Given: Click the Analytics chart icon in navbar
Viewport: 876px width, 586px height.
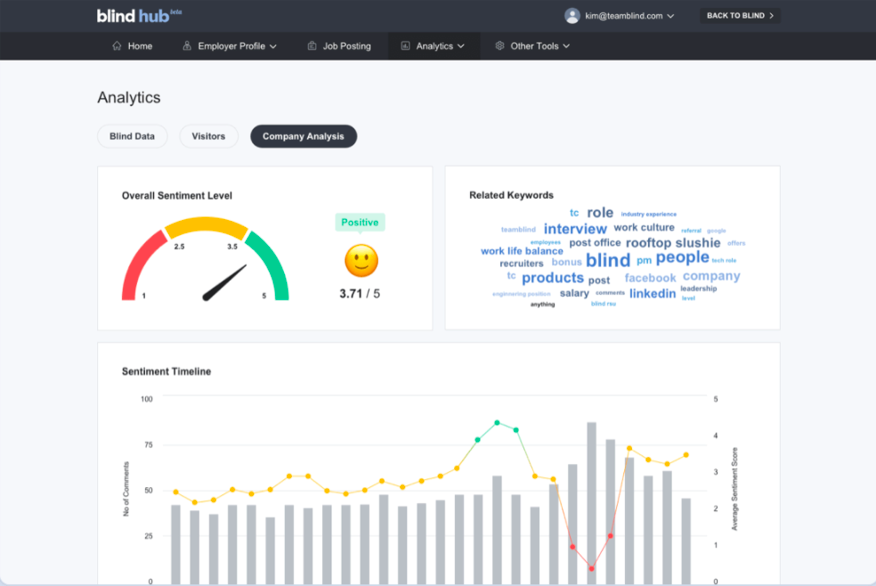Looking at the screenshot, I should tap(405, 46).
